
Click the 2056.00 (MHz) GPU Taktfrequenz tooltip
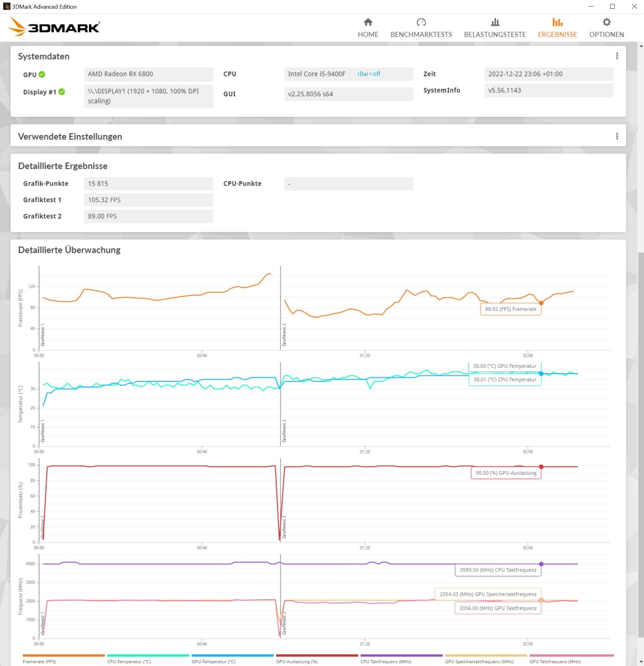click(x=498, y=608)
